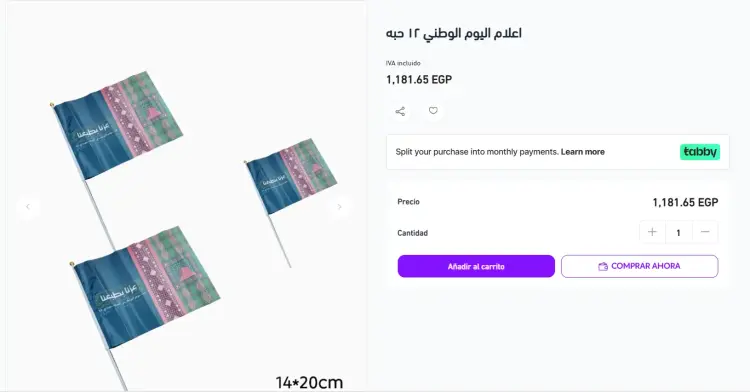The height and width of the screenshot is (392, 750).
Task: Click the share icon below the price
Action: pos(400,111)
